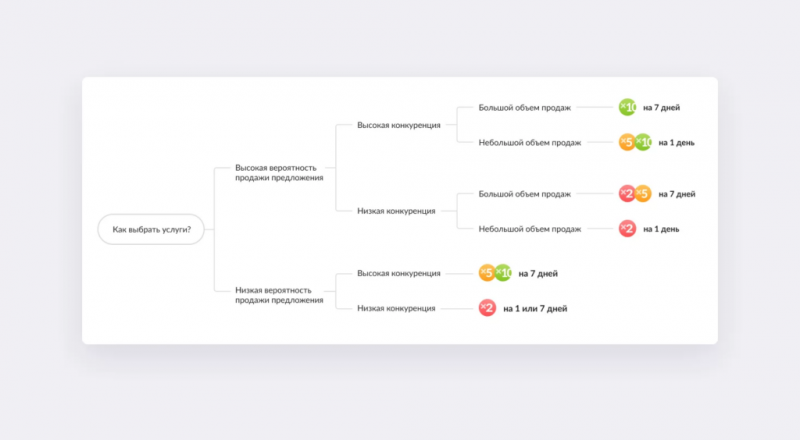Click "Небольшой объем продаж" under upper "Высокая конкуренция"

(530, 142)
